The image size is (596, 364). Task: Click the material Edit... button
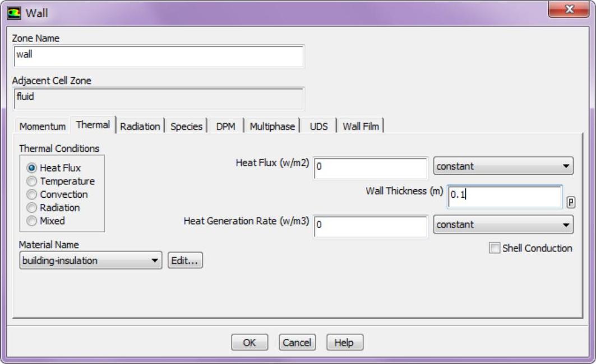185,260
